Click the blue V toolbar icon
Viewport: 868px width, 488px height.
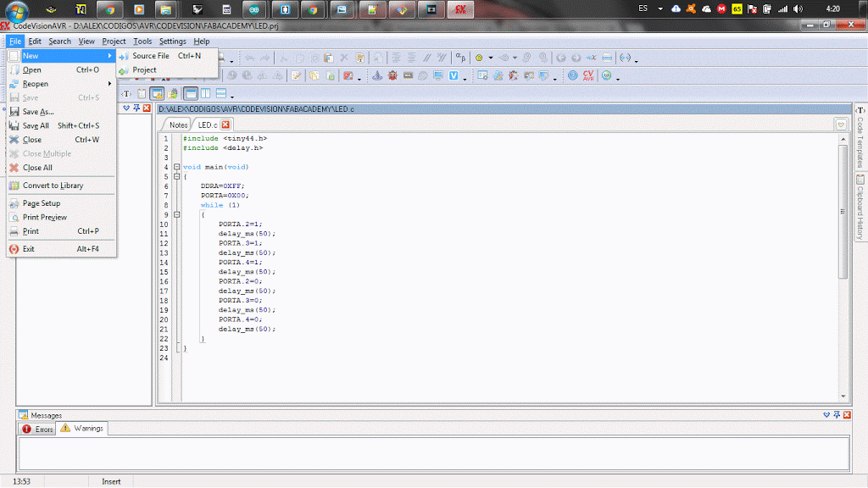(453, 75)
